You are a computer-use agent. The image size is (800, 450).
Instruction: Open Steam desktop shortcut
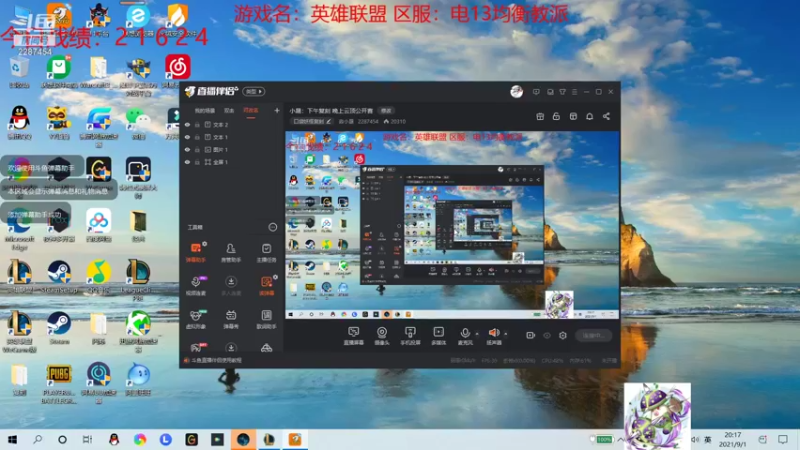[59, 327]
